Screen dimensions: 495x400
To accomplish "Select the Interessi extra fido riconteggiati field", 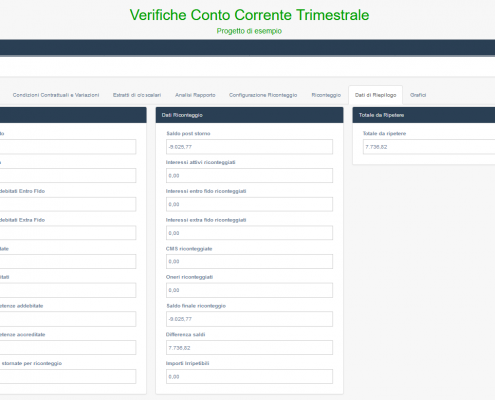I will coord(249,233).
